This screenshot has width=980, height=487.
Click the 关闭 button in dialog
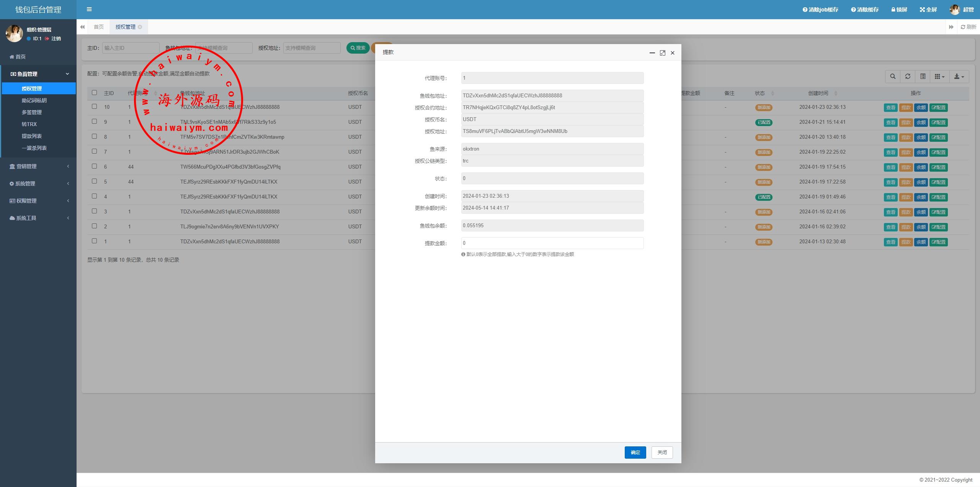(662, 453)
